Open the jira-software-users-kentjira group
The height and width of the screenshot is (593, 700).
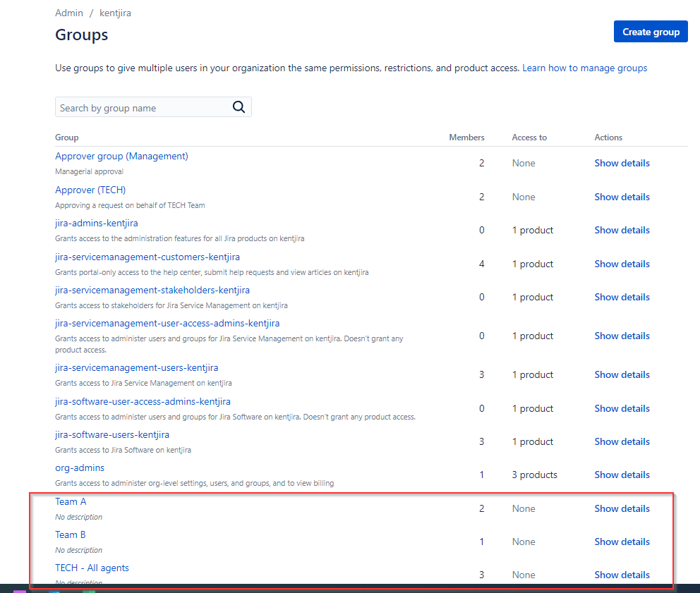pyautogui.click(x=112, y=434)
